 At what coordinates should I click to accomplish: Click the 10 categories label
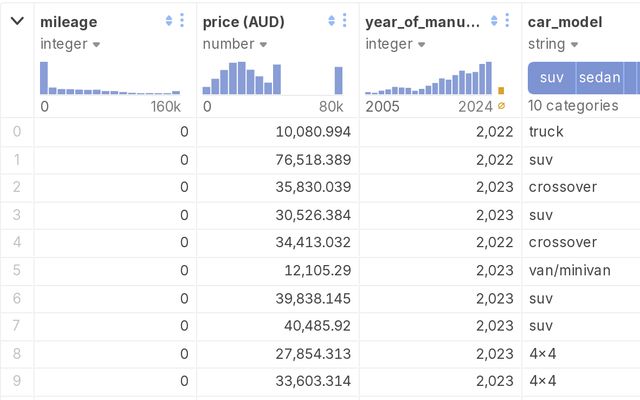(x=564, y=106)
